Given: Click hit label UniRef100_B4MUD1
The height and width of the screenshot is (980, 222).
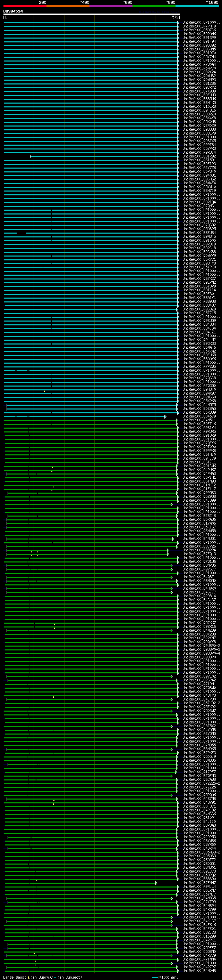Looking at the screenshot, I should [x=199, y=539].
